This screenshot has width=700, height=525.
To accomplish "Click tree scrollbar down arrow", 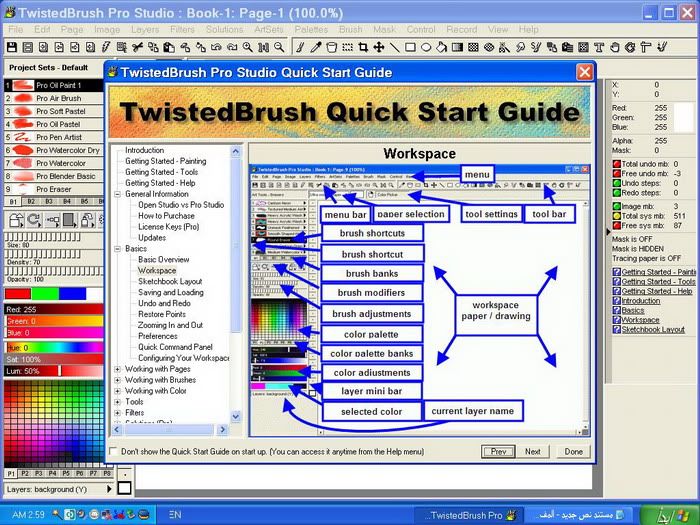I will pyautogui.click(x=236, y=417).
